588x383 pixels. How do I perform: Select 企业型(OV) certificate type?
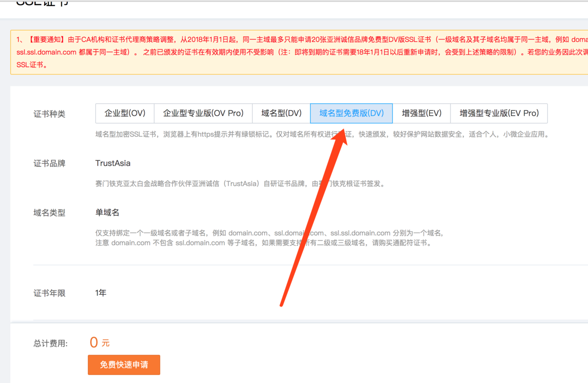tap(125, 113)
